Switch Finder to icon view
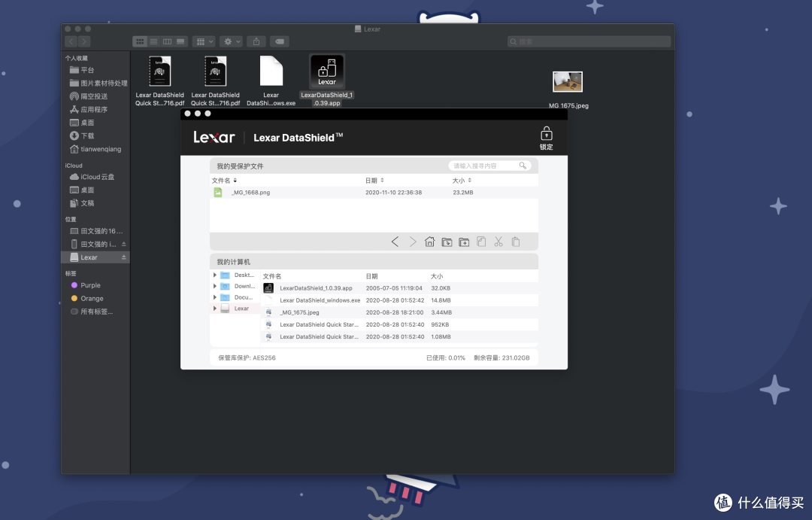The width and height of the screenshot is (812, 520). point(140,41)
